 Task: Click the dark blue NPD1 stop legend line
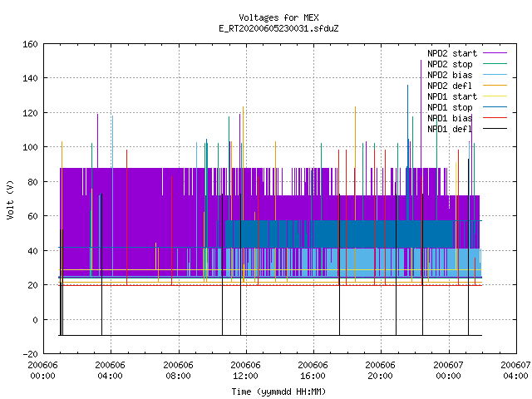(495, 107)
